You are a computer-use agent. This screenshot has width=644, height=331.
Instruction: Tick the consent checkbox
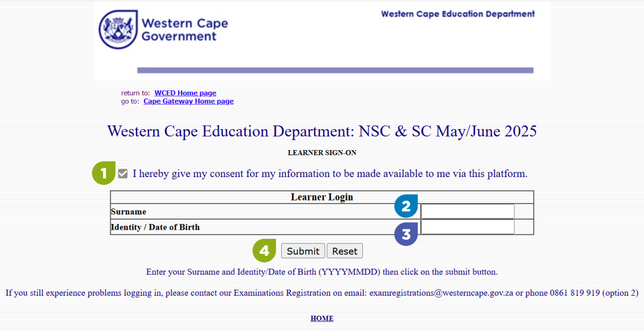click(x=123, y=174)
